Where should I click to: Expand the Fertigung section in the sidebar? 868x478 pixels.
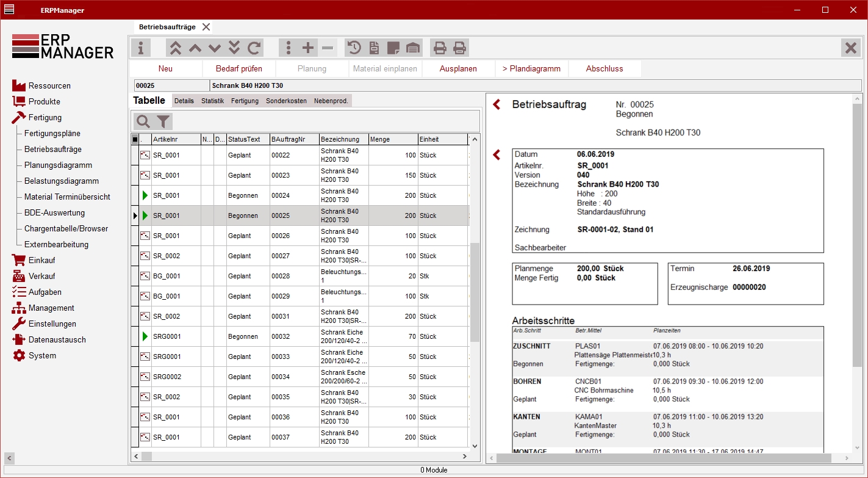[x=45, y=117]
